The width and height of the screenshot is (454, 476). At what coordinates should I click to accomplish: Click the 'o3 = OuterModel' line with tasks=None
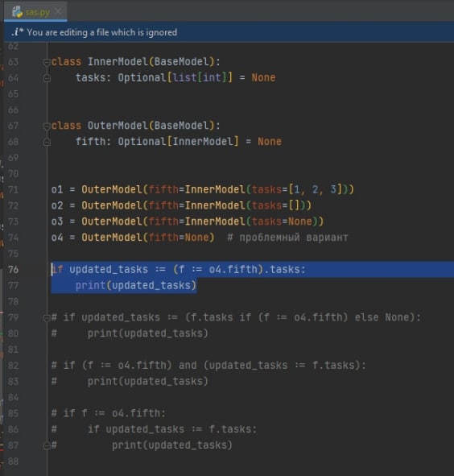(x=188, y=221)
